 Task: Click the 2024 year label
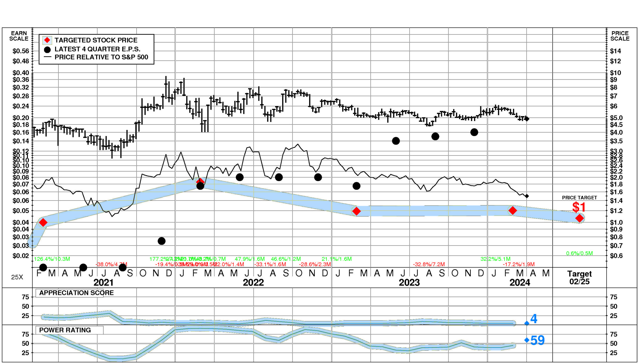[520, 283]
